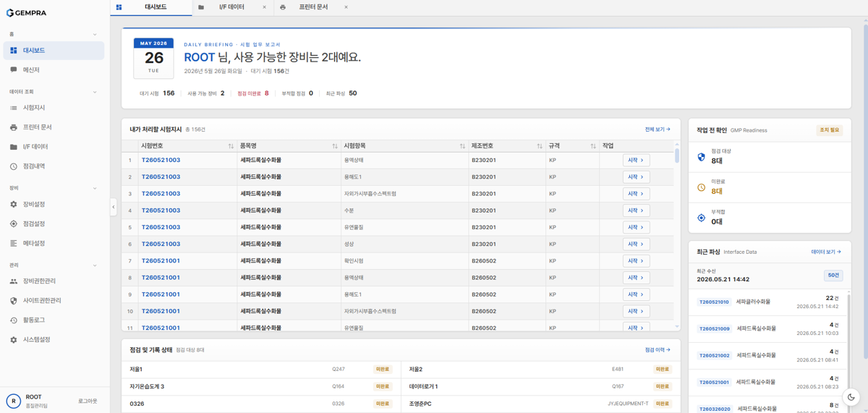Open 프린터 문서 in sidebar
Viewport: 868px width, 413px height.
coord(54,127)
